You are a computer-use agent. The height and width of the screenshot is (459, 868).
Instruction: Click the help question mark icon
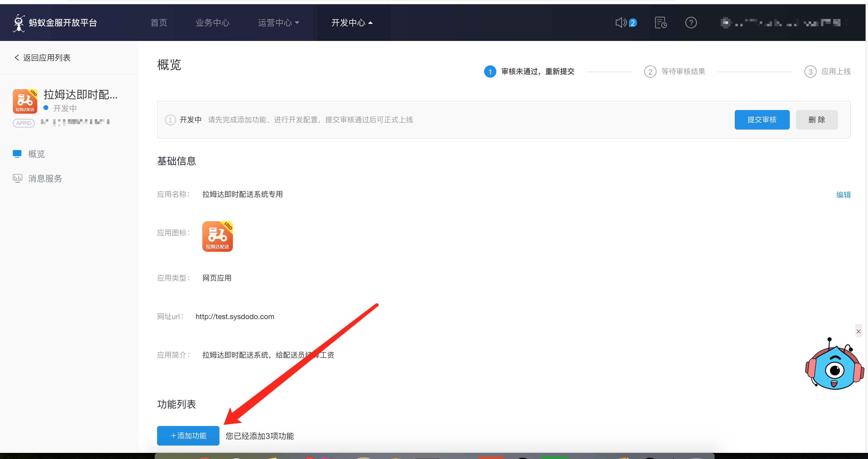691,23
